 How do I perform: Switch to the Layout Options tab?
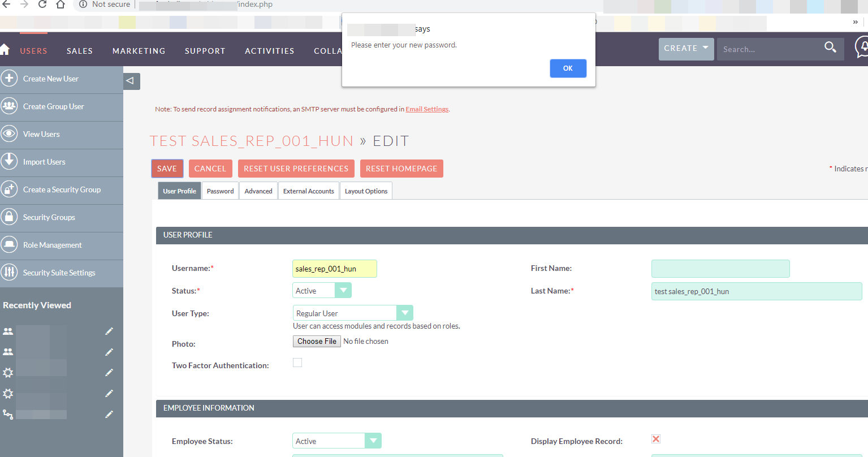[366, 191]
